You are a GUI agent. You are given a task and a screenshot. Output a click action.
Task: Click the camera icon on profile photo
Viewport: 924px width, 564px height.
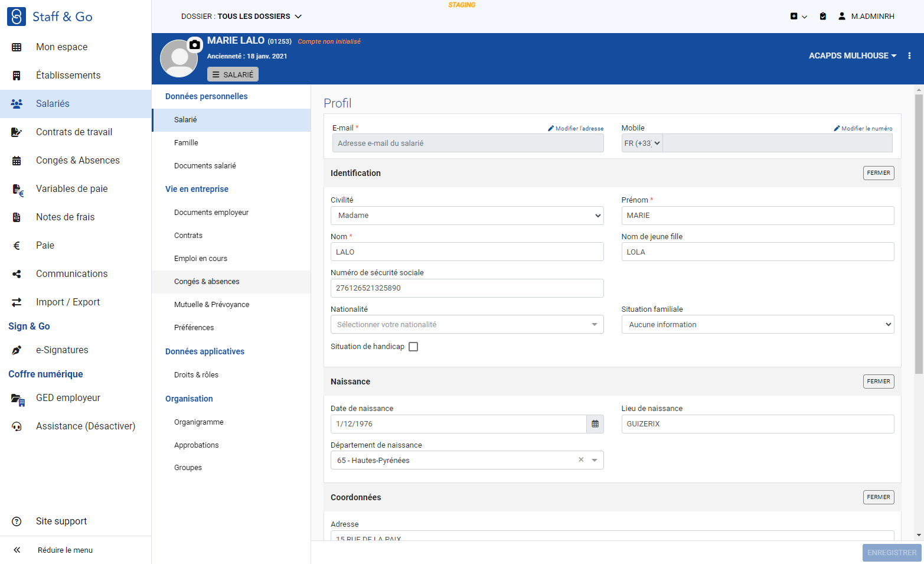click(194, 44)
